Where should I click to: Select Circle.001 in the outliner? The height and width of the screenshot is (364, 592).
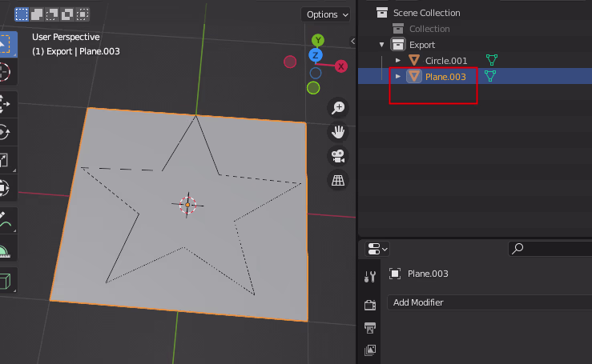click(446, 61)
